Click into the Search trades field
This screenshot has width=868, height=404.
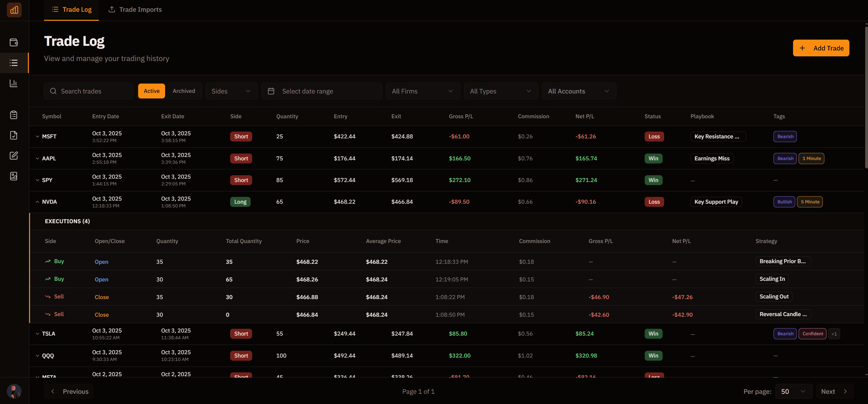click(x=88, y=91)
